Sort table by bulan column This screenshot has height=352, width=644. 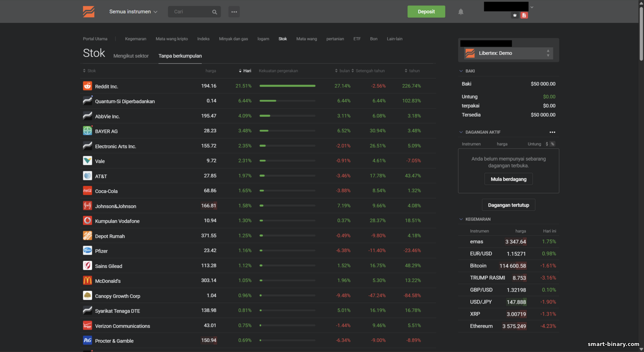point(342,71)
